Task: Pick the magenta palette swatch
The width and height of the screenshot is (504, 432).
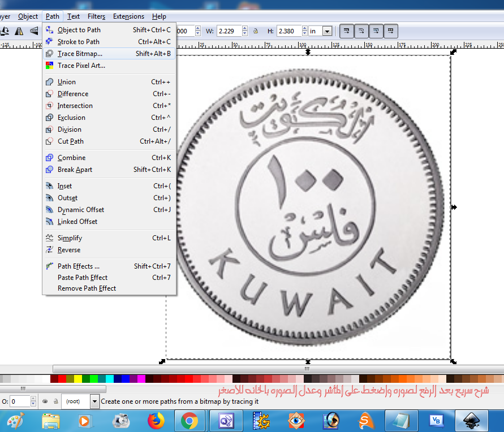Action: pos(141,379)
